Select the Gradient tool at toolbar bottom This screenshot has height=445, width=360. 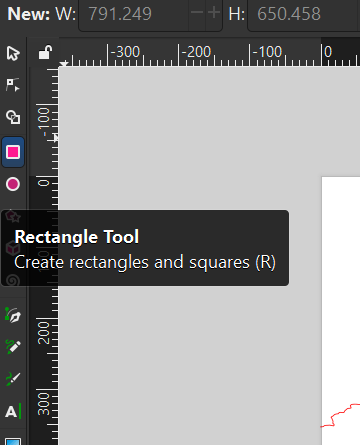[13, 441]
